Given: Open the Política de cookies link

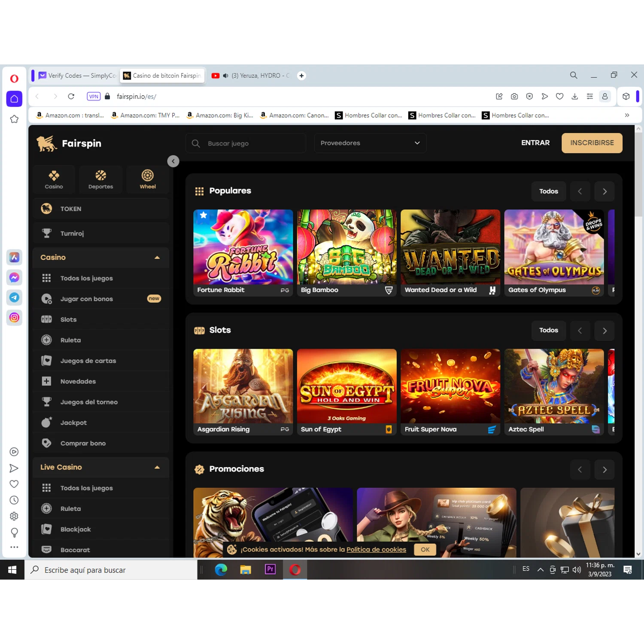Looking at the screenshot, I should pyautogui.click(x=376, y=550).
